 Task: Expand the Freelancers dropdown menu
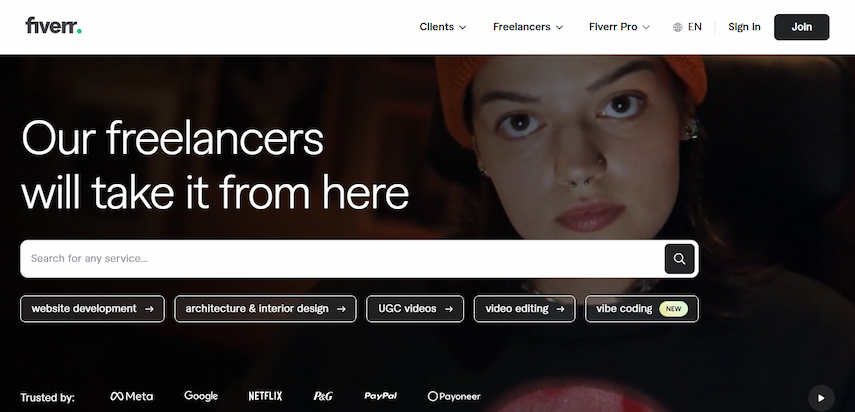tap(528, 27)
